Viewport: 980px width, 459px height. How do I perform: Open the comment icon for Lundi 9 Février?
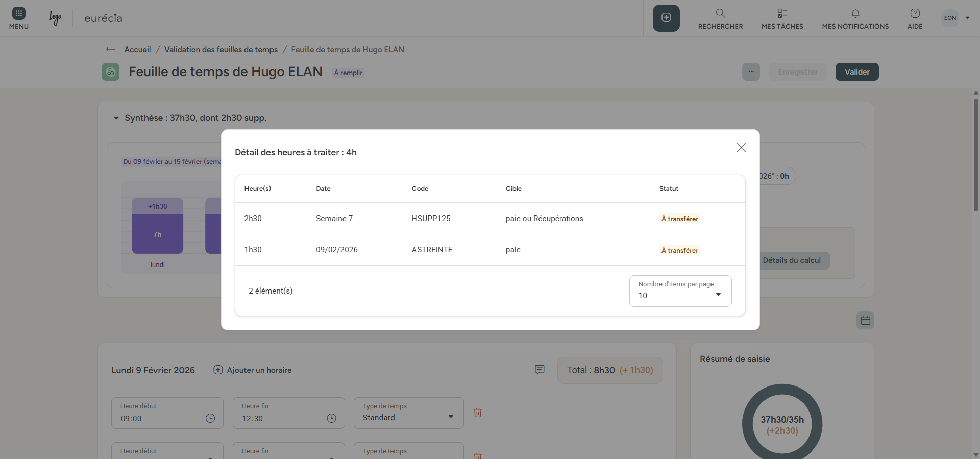pyautogui.click(x=540, y=370)
